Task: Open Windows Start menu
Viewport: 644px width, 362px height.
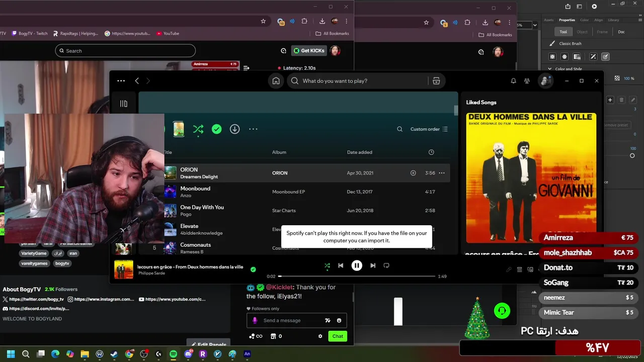Action: [11, 354]
